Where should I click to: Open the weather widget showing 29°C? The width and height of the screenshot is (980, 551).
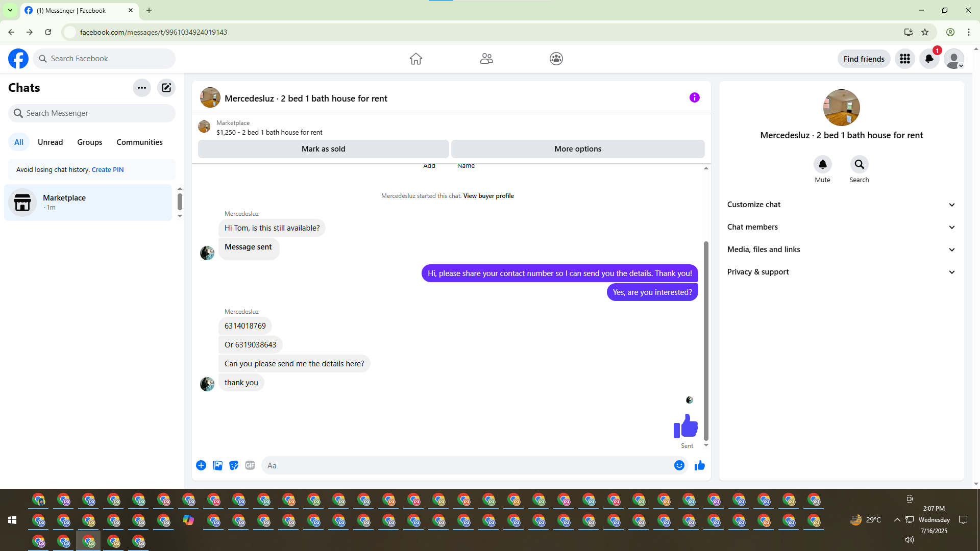[866, 520]
